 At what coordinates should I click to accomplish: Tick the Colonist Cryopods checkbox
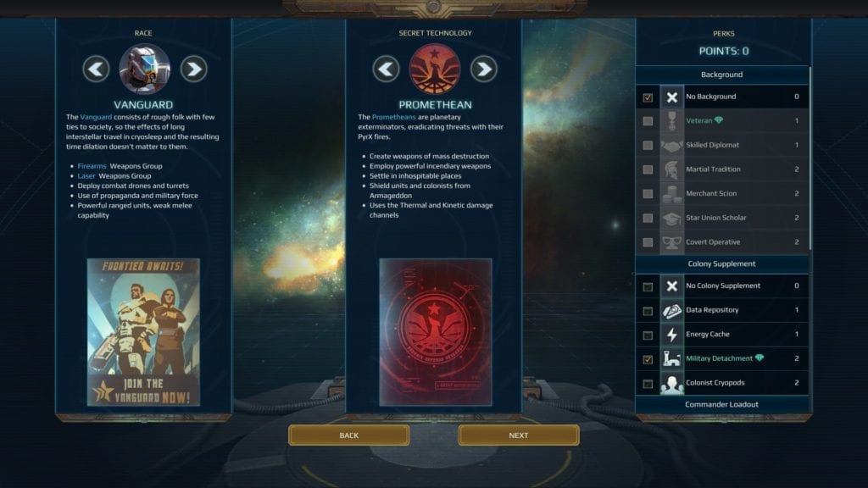click(x=648, y=384)
